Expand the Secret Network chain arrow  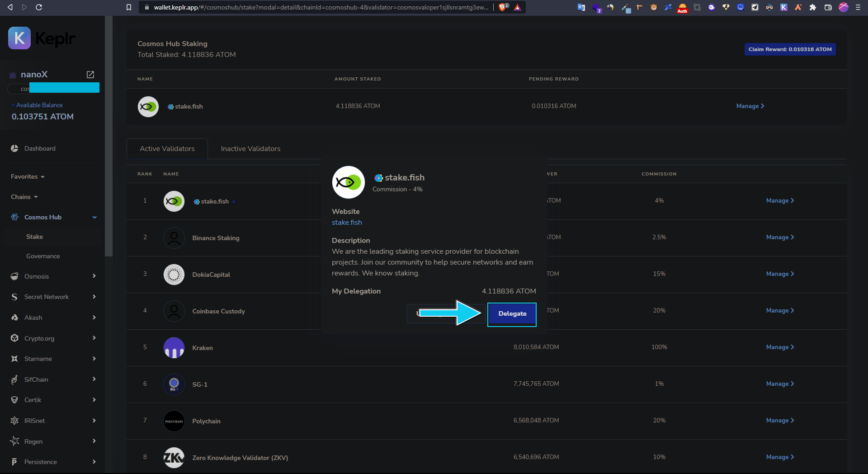click(94, 297)
